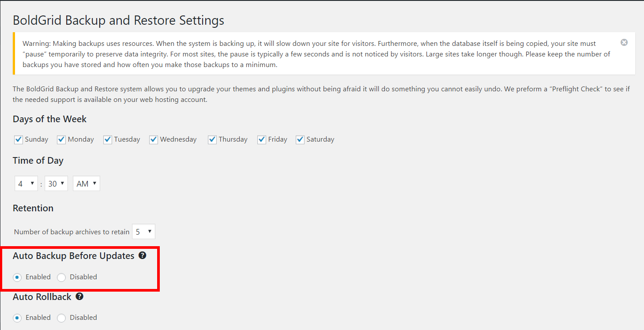Image resolution: width=644 pixels, height=330 pixels.
Task: Click the Auto Backup Before Updates heading text
Action: click(73, 256)
